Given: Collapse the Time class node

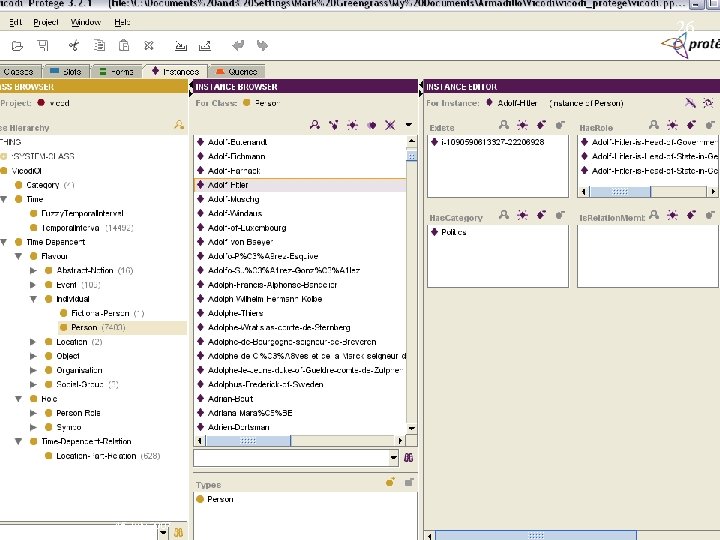Looking at the screenshot, I should pos(4,199).
